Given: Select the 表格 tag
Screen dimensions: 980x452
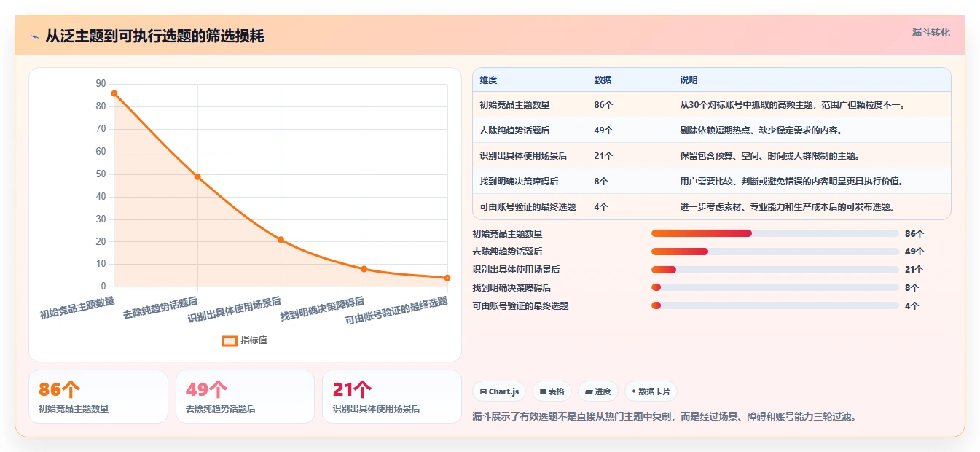Looking at the screenshot, I should [x=552, y=391].
